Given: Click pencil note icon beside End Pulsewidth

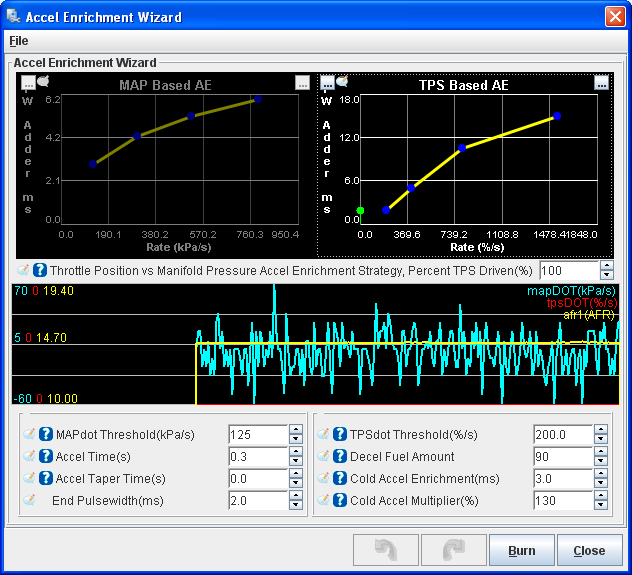Looking at the screenshot, I should [29, 500].
